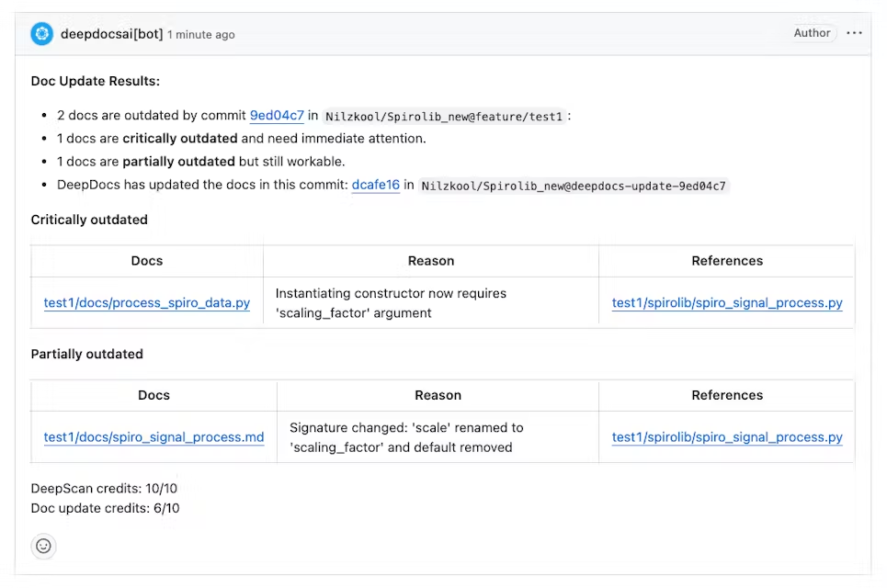
Task: Click the '1 docs are partially outdated' bullet
Action: click(x=200, y=162)
